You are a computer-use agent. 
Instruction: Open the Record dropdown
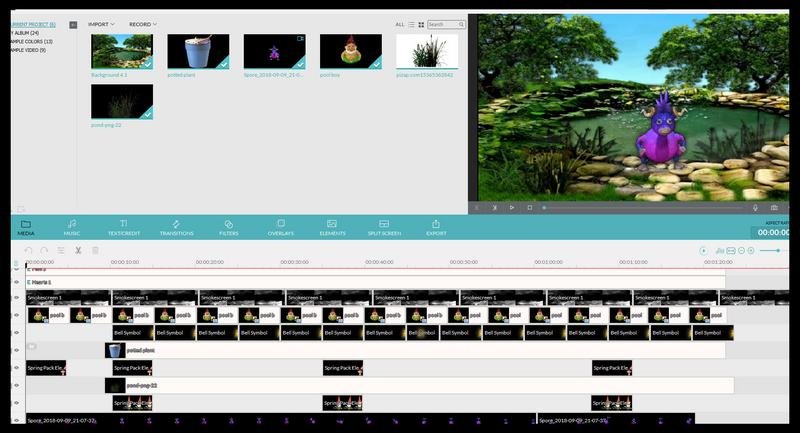(x=143, y=24)
